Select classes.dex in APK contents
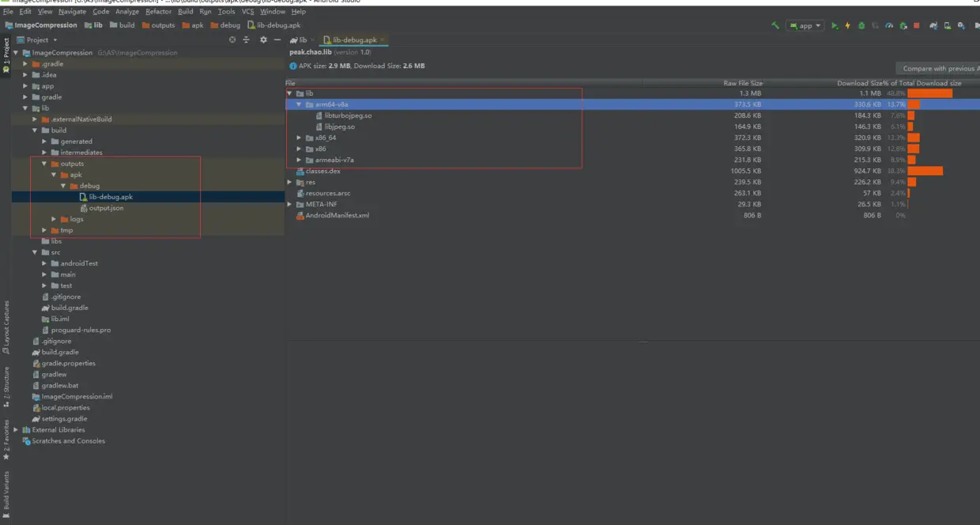Screen dimensions: 980x525 (x=322, y=171)
